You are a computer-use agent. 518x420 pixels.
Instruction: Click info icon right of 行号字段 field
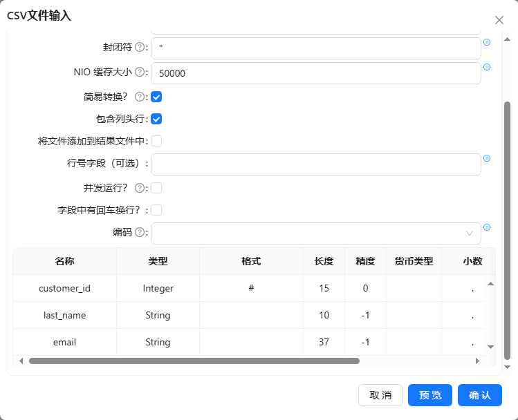point(487,158)
